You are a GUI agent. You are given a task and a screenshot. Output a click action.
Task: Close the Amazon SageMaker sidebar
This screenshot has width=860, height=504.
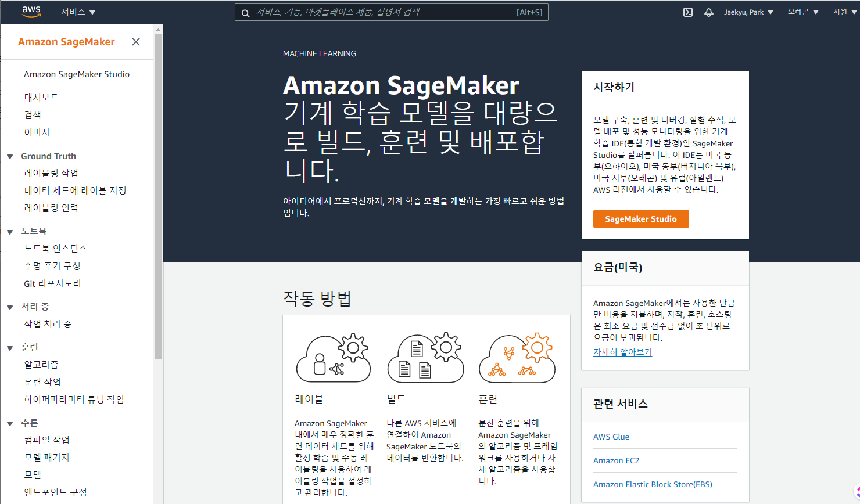click(136, 42)
